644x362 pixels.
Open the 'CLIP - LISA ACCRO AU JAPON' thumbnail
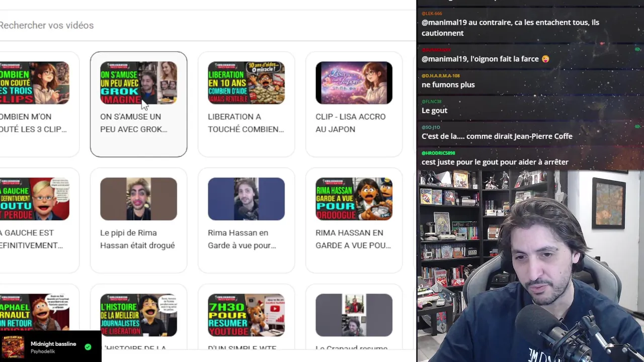pos(354,83)
